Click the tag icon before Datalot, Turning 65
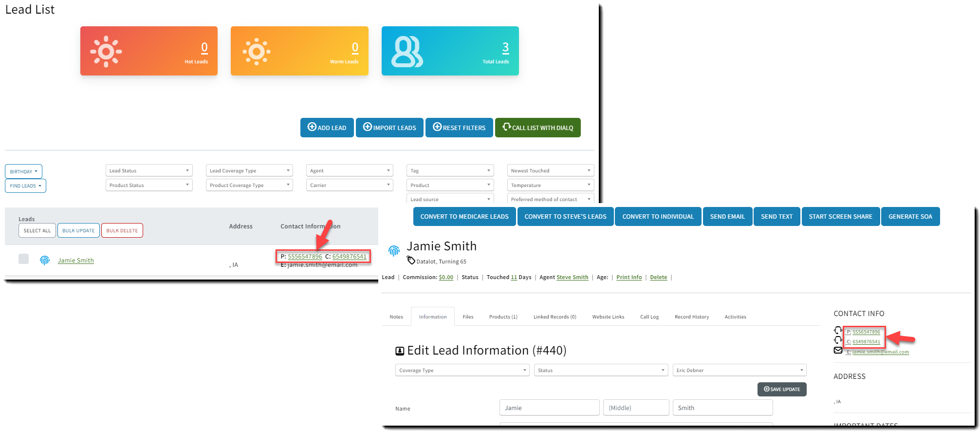 coord(411,261)
